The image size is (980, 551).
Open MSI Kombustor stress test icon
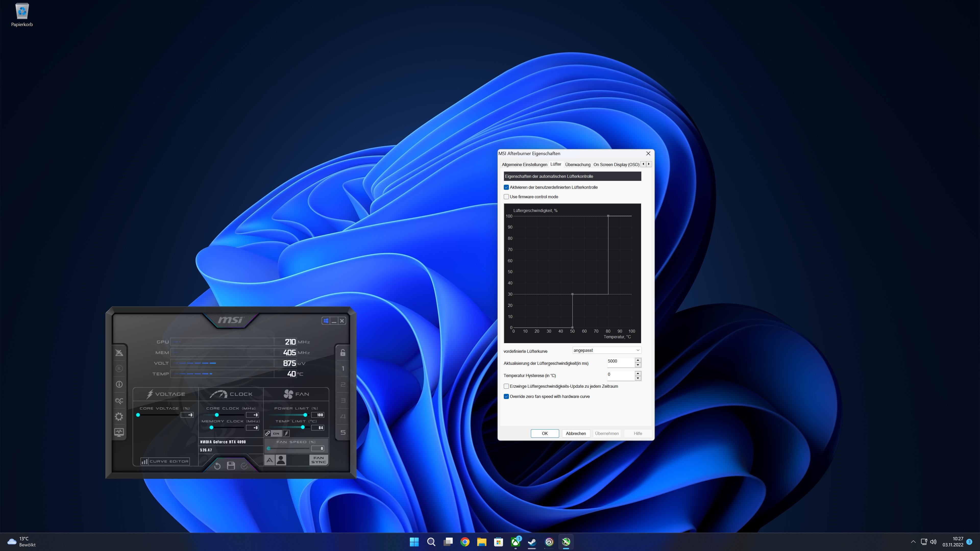pos(119,353)
